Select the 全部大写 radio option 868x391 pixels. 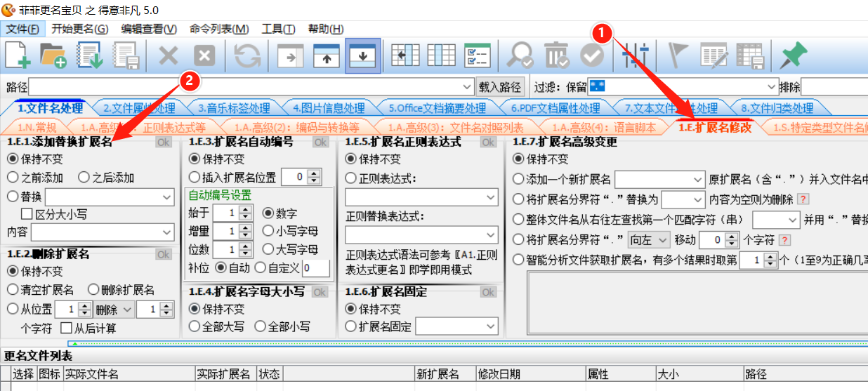[x=195, y=326]
